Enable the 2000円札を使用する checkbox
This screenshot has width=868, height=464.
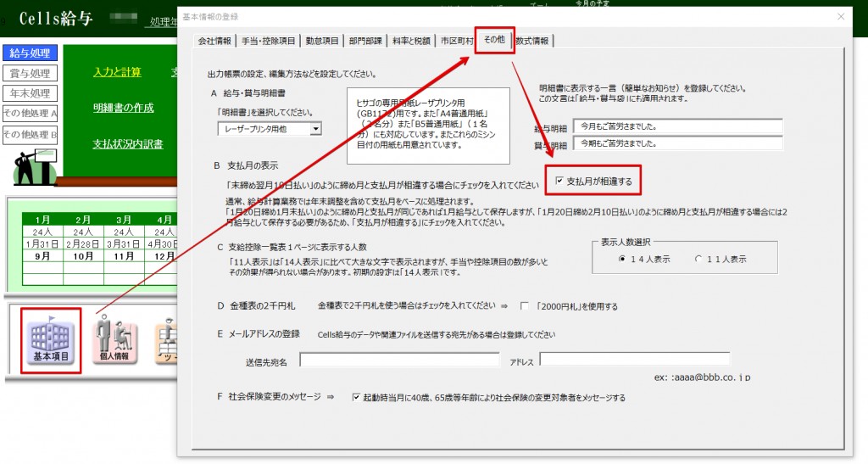pos(525,306)
